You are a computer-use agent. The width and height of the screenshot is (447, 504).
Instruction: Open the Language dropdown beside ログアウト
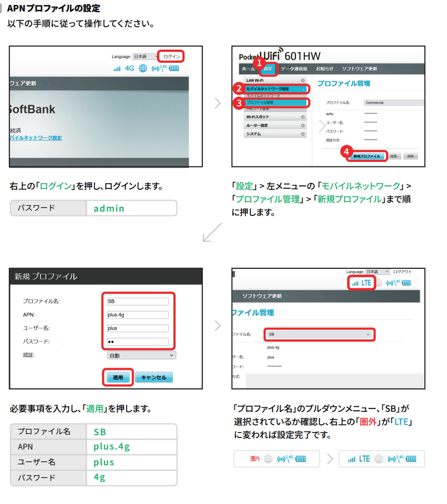coord(378,272)
